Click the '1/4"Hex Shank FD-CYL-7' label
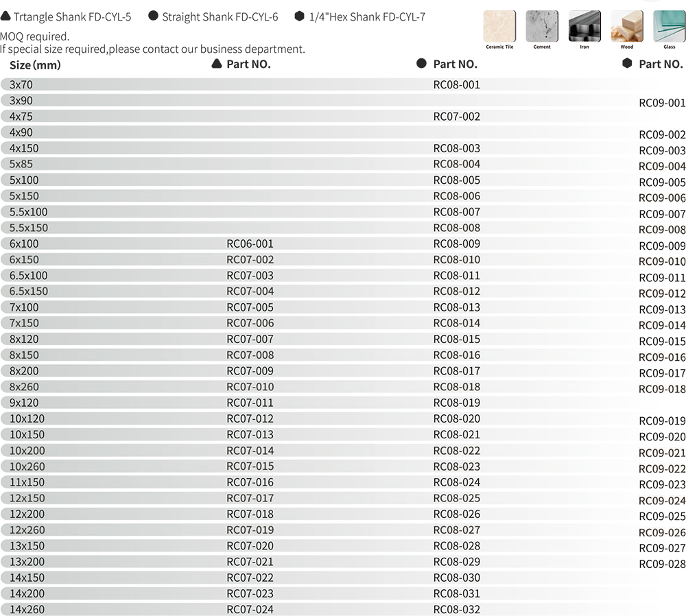The image size is (686, 616). point(367,17)
